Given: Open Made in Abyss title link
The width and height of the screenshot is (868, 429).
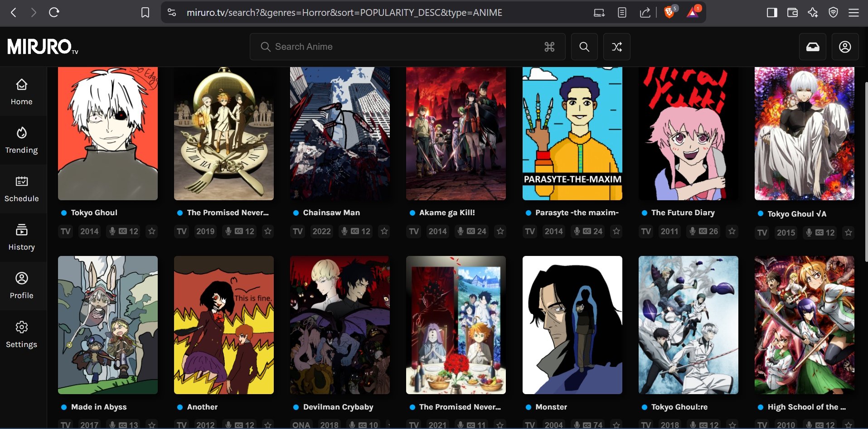Looking at the screenshot, I should click(99, 407).
